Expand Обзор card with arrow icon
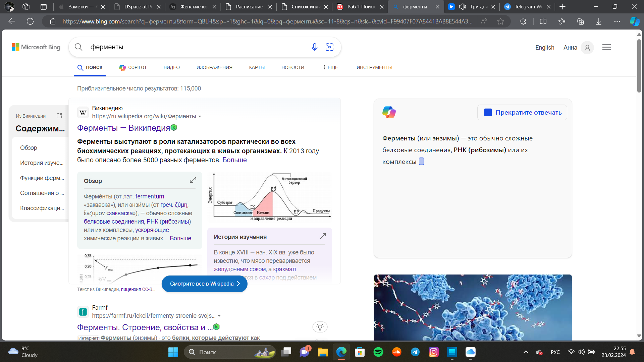644x362 pixels. point(193,180)
